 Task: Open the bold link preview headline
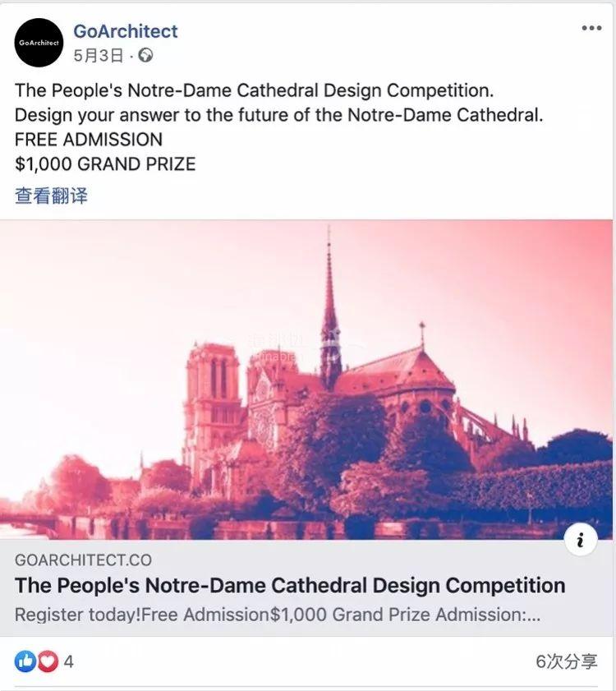point(290,585)
